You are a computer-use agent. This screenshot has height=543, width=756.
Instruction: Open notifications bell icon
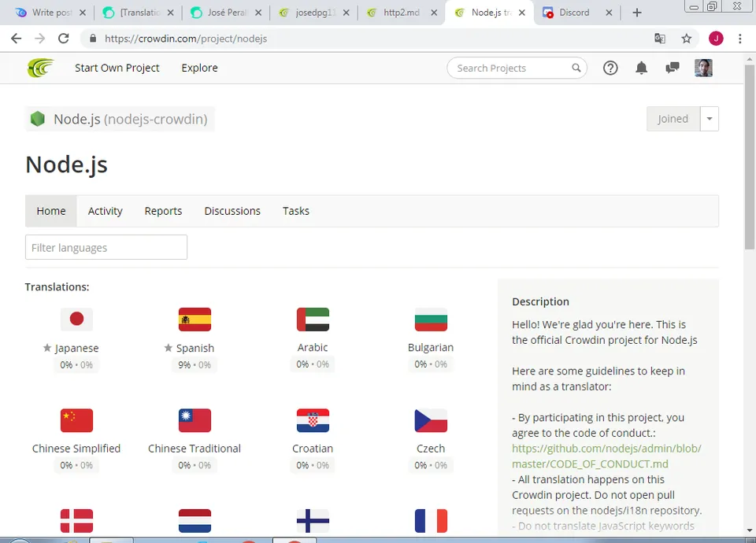coord(641,68)
